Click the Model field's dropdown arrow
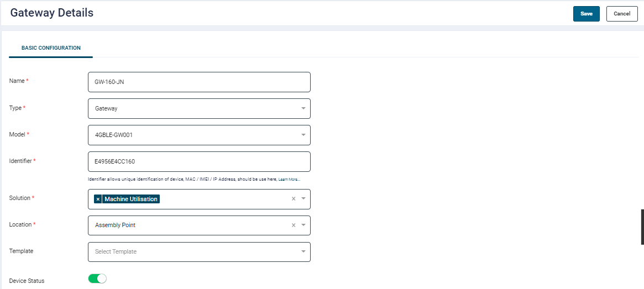 point(303,135)
